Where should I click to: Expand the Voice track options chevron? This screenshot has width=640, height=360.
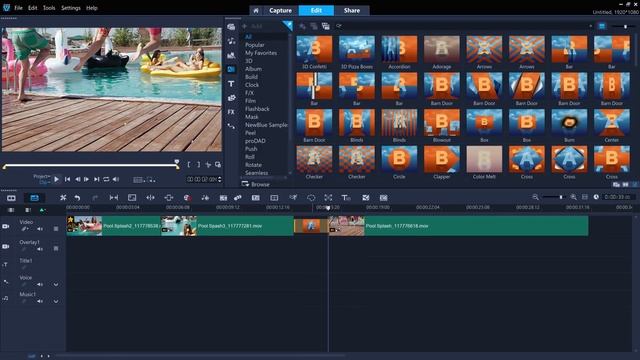point(56,284)
